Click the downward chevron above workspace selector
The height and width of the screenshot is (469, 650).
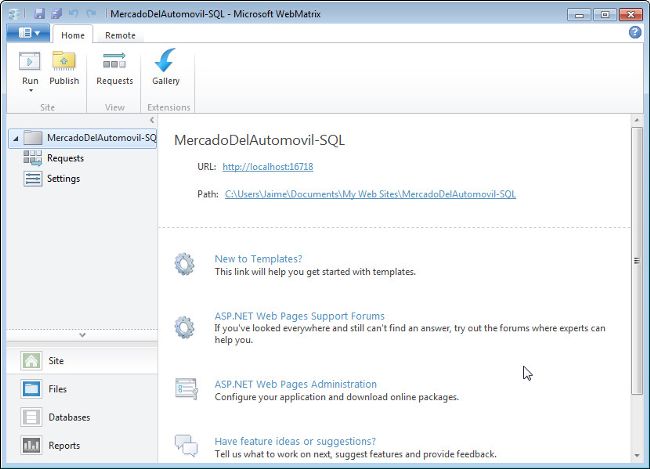(x=82, y=335)
